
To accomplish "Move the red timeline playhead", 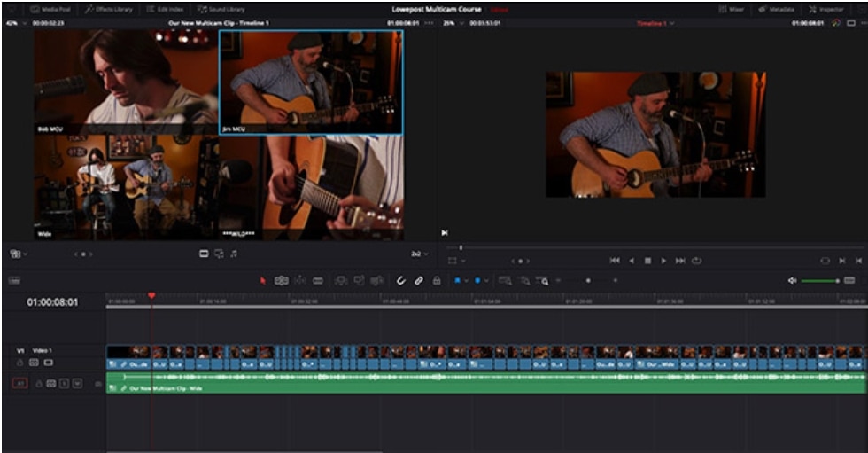I will (151, 296).
